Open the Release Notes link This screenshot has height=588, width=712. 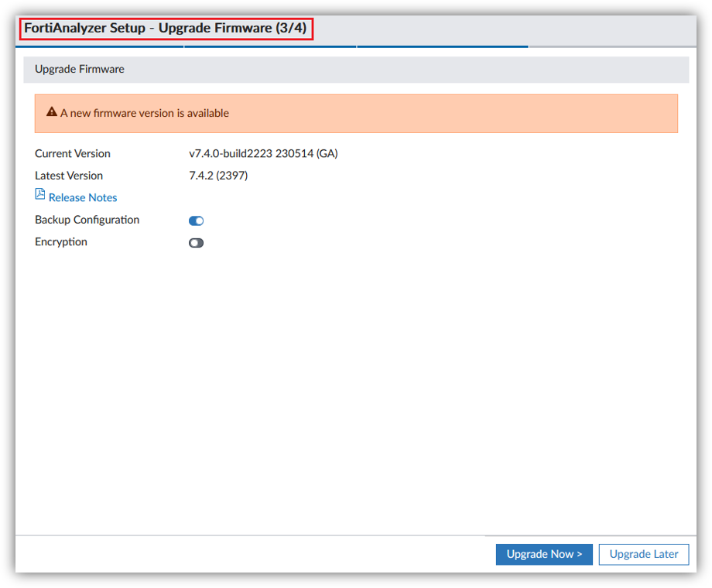point(83,197)
